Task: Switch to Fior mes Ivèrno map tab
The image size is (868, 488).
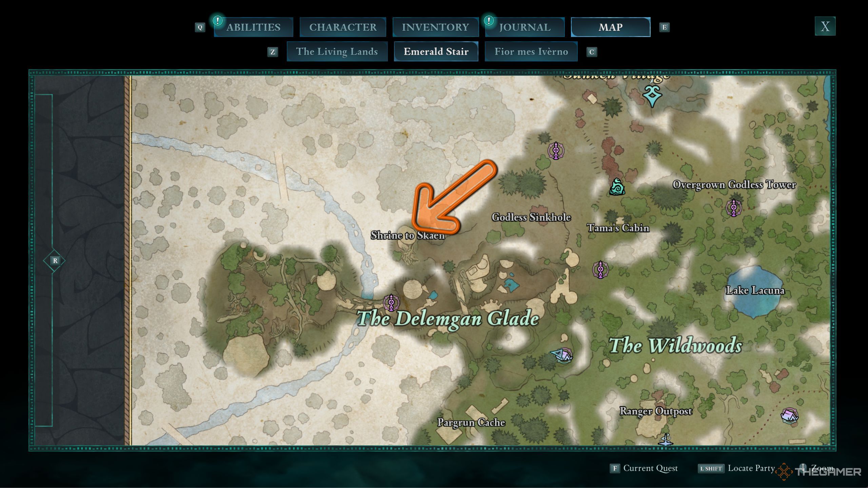Action: click(531, 51)
